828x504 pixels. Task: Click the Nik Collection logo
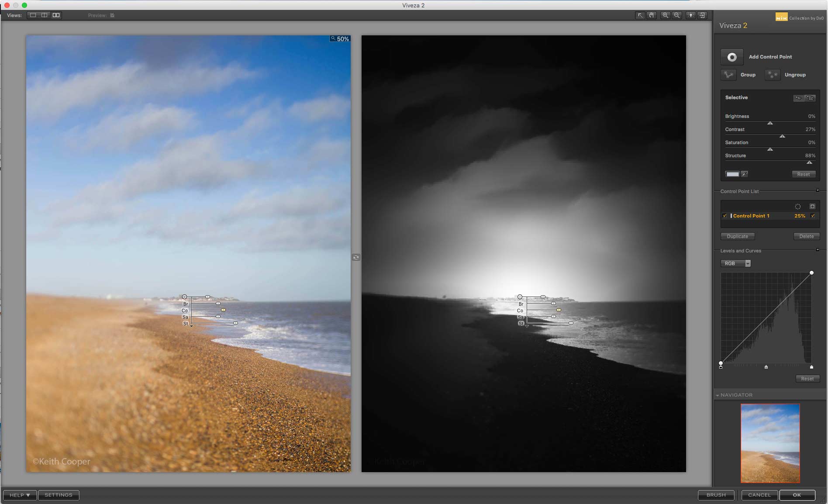[x=781, y=17]
